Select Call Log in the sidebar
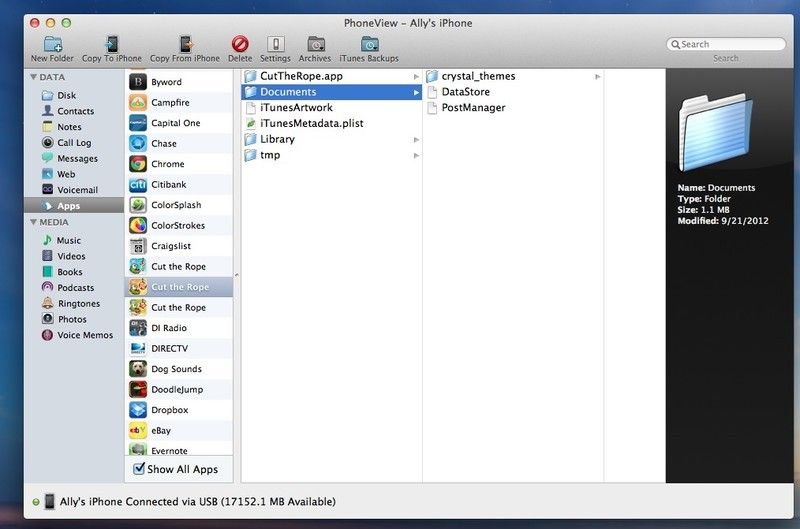 pos(74,143)
